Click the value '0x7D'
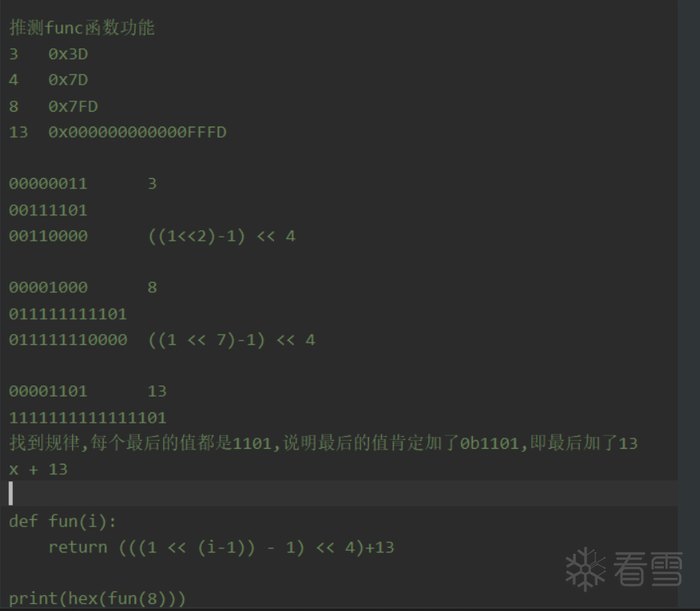 [x=68, y=80]
